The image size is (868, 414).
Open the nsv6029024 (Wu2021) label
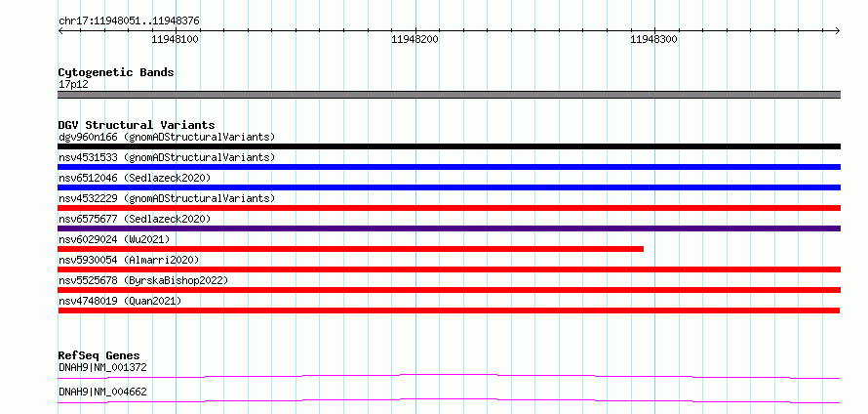114,239
